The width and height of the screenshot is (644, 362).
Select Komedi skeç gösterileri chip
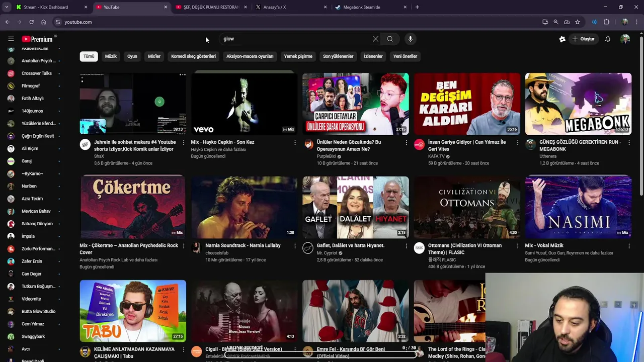(x=193, y=56)
